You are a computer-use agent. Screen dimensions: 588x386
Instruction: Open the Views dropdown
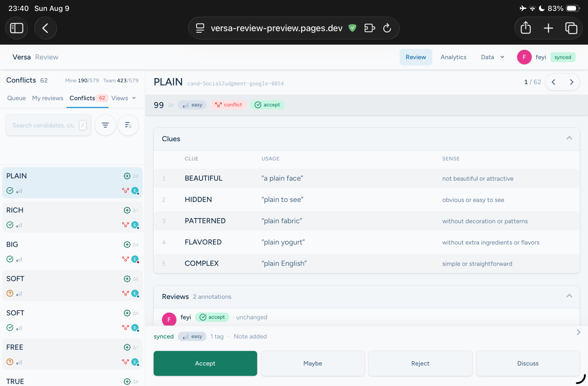[x=123, y=98]
